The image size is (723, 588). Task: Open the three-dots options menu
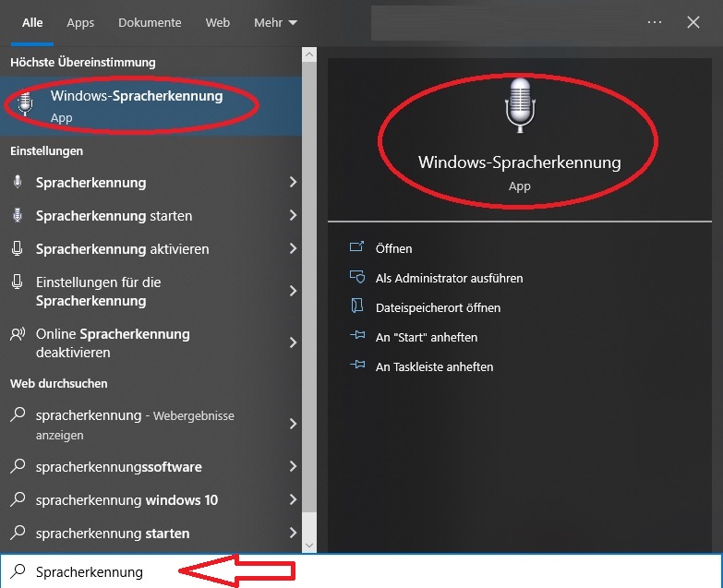click(x=655, y=22)
